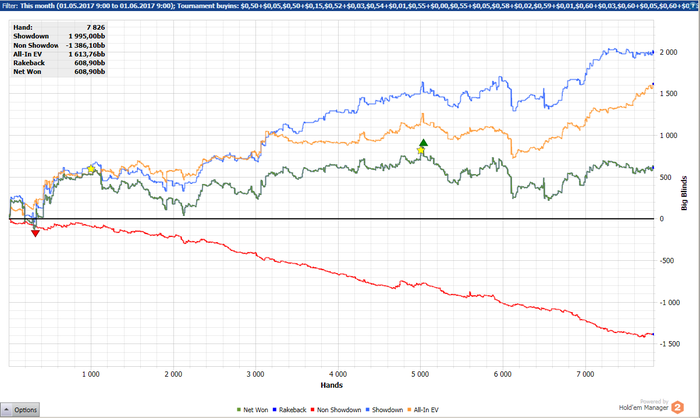Toggle the Non Showdown legend entry
Image resolution: width=700 pixels, height=418 pixels.
coord(336,410)
